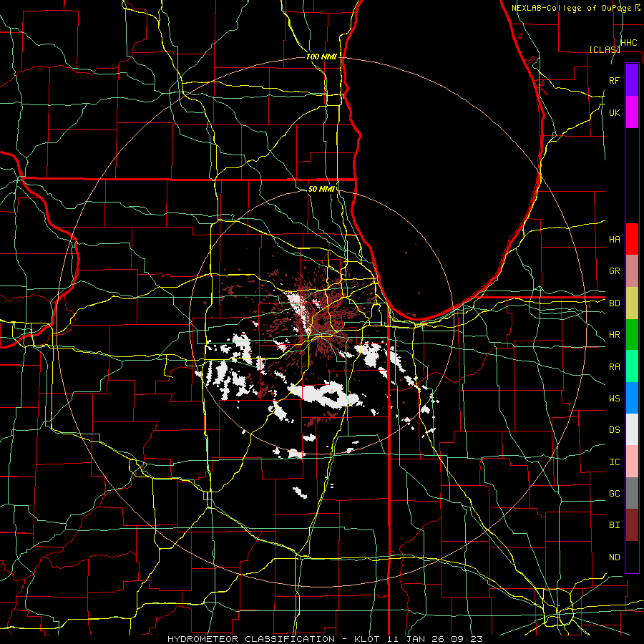Image resolution: width=644 pixels, height=644 pixels.
Task: Click the DS legend label
Action: [615, 430]
